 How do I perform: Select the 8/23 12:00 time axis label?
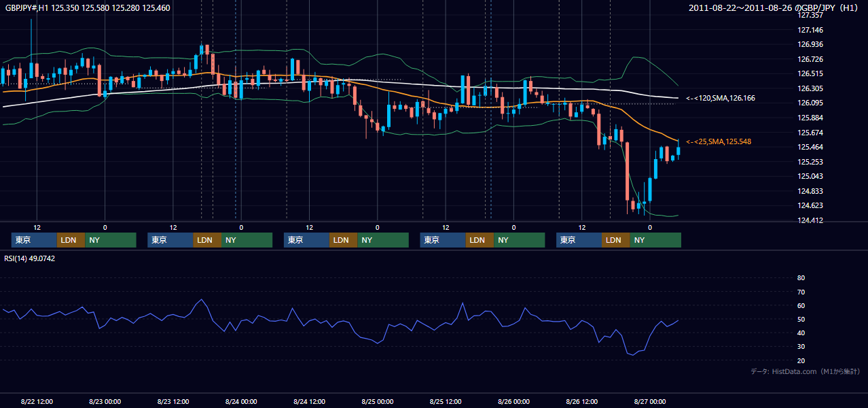point(173,401)
